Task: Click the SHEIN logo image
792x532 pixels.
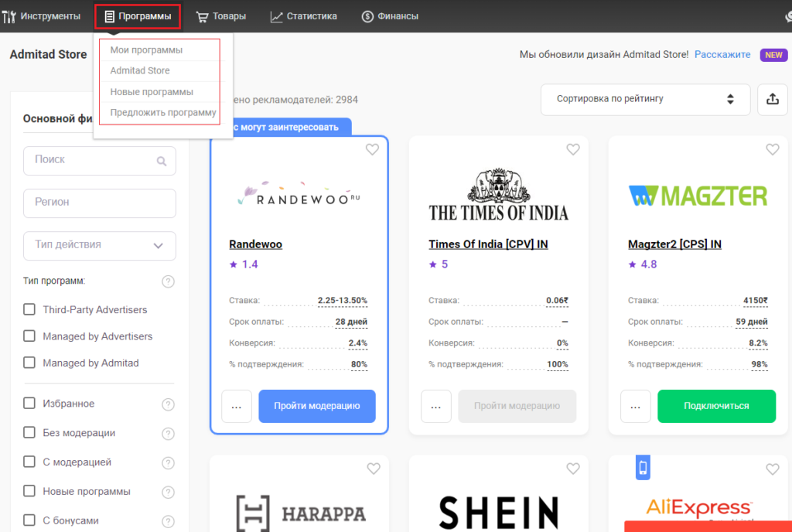Action: click(499, 513)
